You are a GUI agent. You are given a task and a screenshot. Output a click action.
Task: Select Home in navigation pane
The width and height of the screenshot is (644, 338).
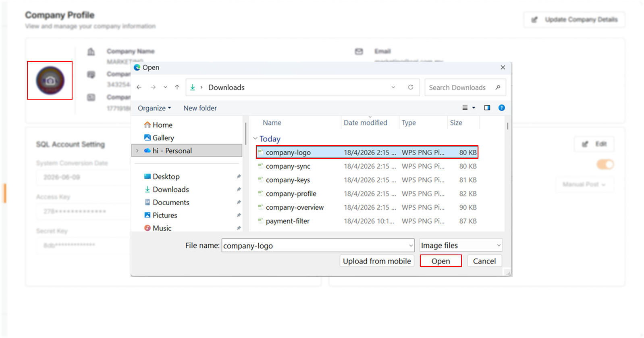158,125
